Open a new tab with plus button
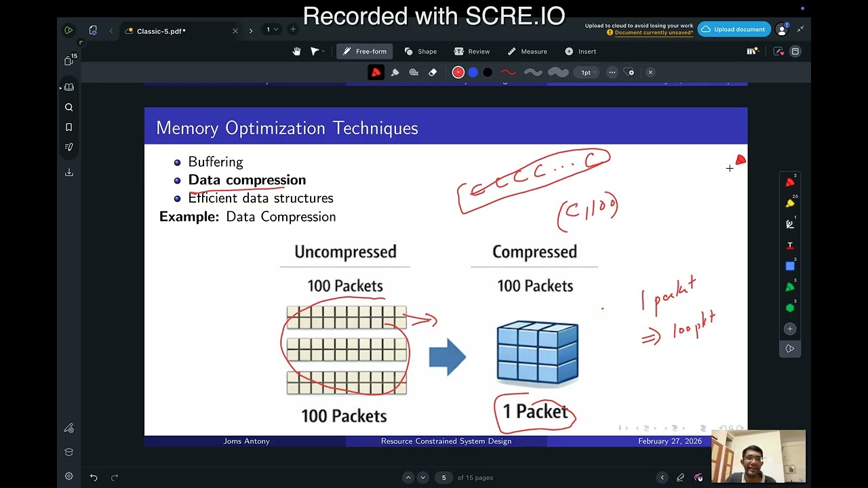 [293, 30]
